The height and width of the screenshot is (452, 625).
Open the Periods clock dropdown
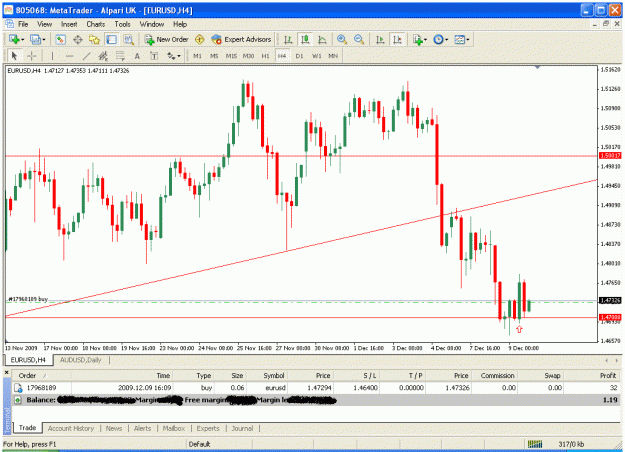tap(441, 39)
